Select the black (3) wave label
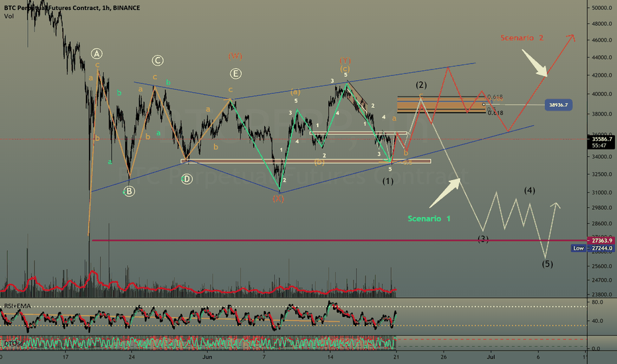617x364 pixels. click(x=483, y=239)
